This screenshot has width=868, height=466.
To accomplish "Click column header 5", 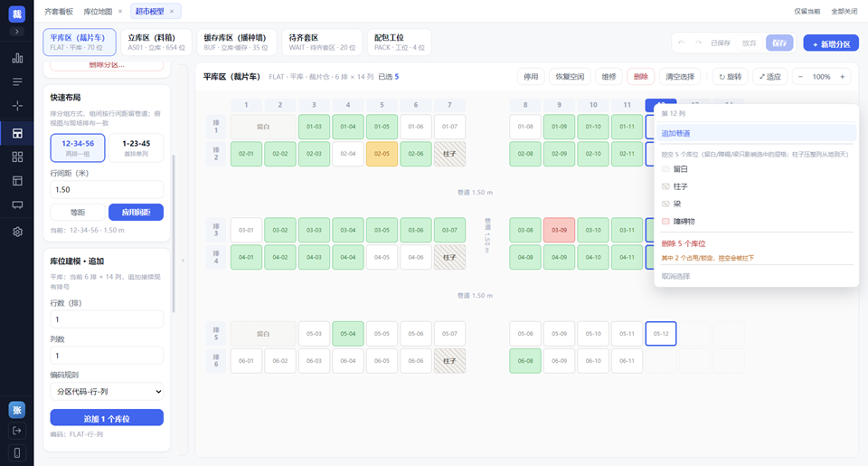I will point(382,105).
